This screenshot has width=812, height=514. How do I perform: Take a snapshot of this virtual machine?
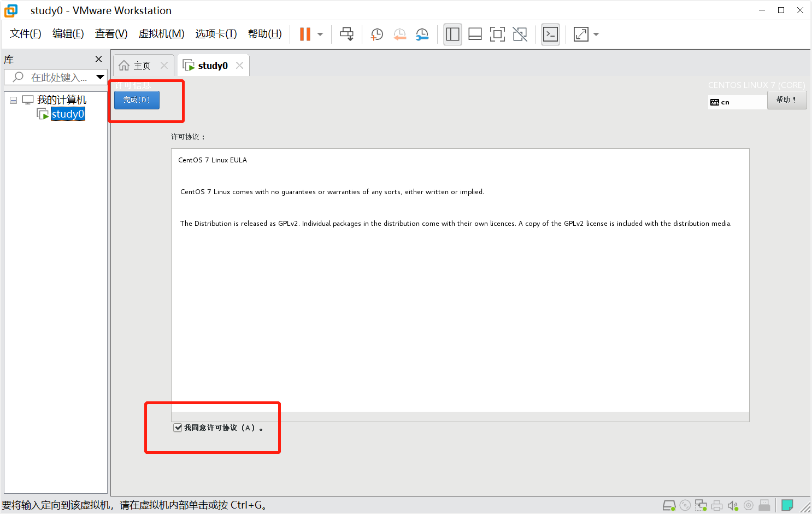click(377, 34)
